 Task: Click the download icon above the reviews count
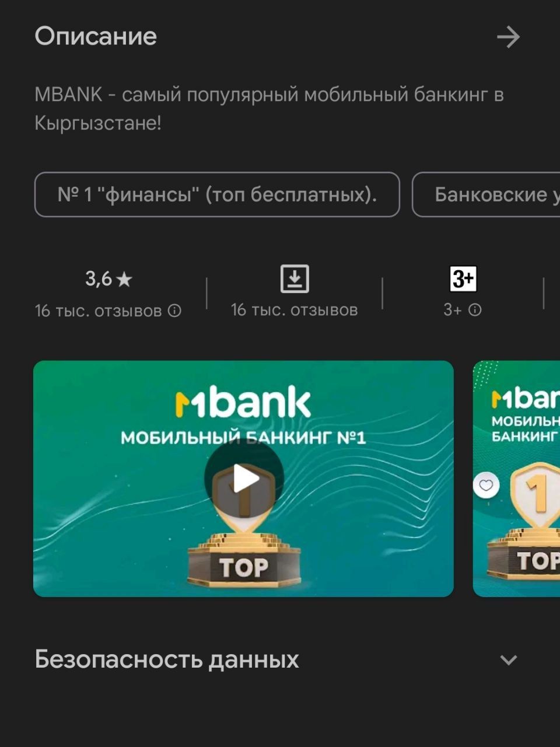click(295, 278)
